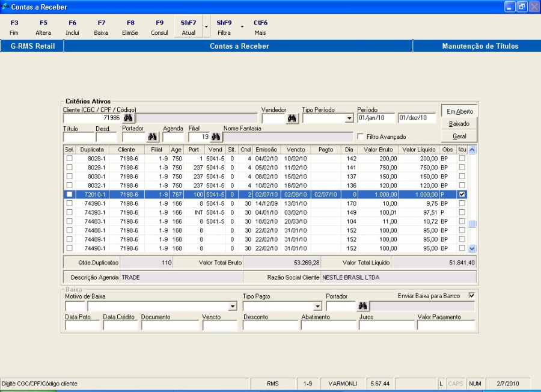Click the Portador binoculars icon in Critérios Ativos
Viewport: 541px width, 392px height.
point(153,136)
